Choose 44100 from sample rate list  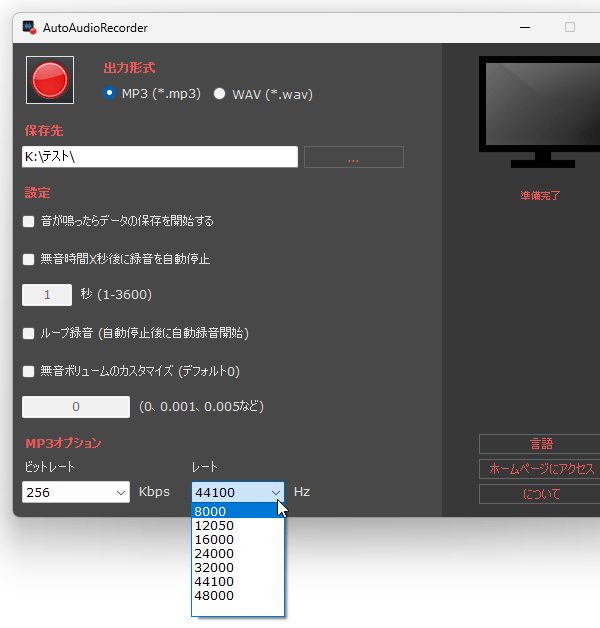click(238, 582)
